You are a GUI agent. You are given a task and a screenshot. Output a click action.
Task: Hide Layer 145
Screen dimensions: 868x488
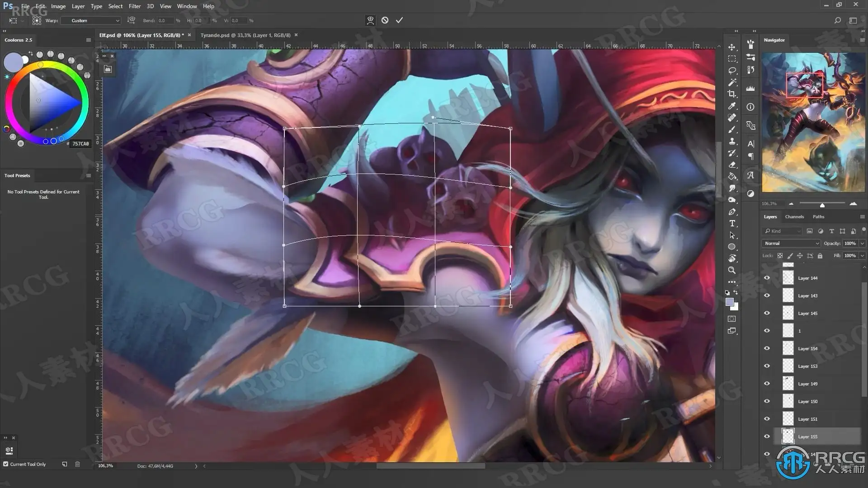pos(767,313)
